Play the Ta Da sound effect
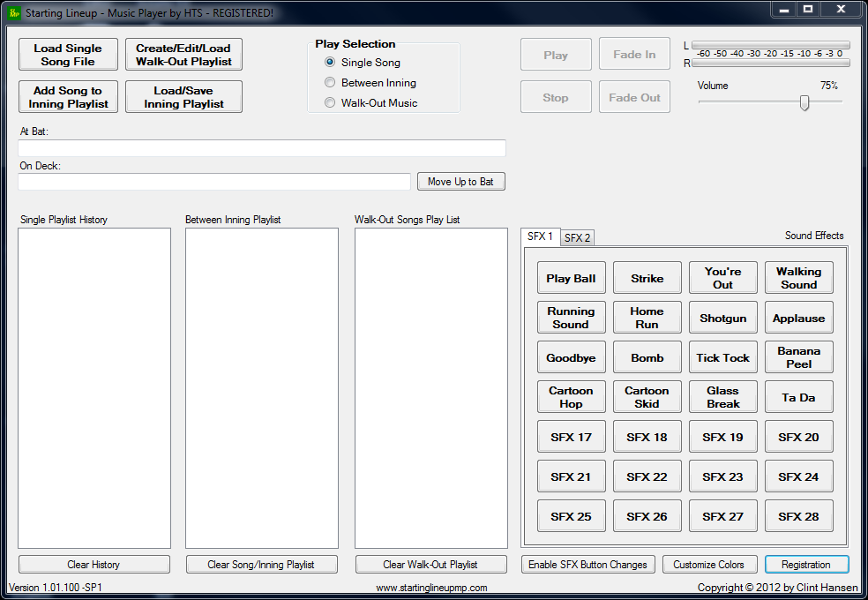 pyautogui.click(x=799, y=397)
